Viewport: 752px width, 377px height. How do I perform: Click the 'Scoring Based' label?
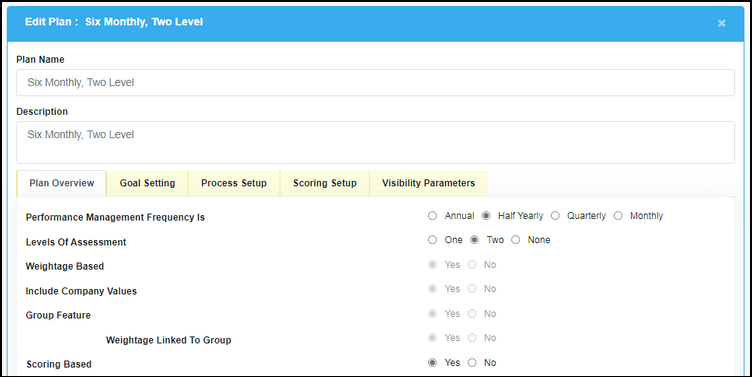59,364
